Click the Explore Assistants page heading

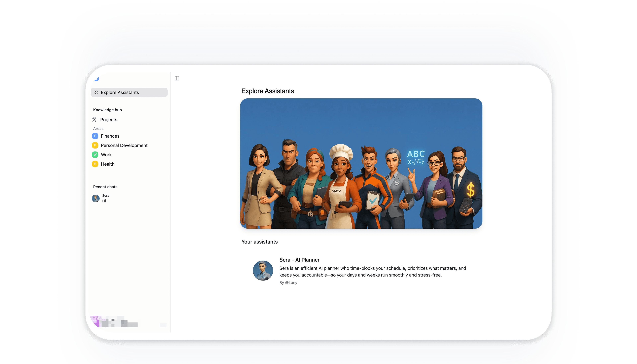click(x=267, y=91)
